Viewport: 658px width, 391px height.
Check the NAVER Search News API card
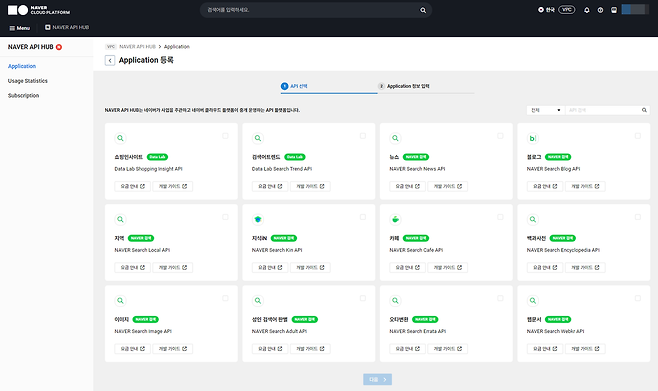click(500, 136)
